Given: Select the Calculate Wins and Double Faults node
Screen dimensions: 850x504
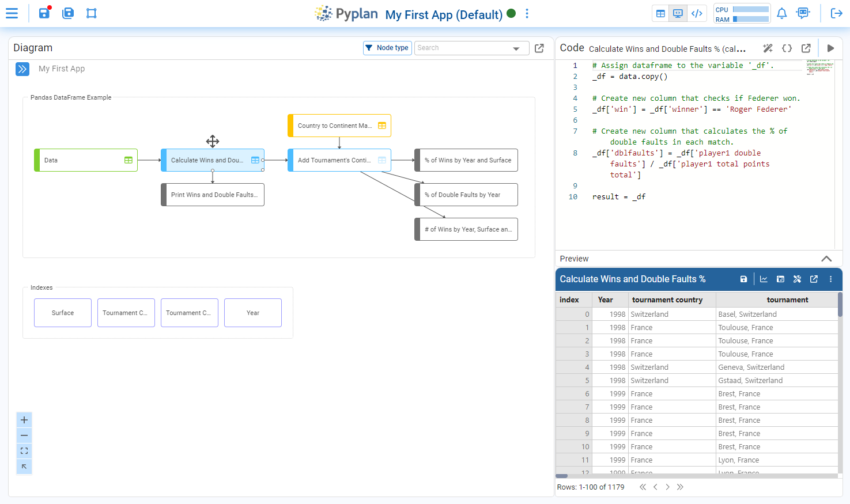Looking at the screenshot, I should click(213, 160).
